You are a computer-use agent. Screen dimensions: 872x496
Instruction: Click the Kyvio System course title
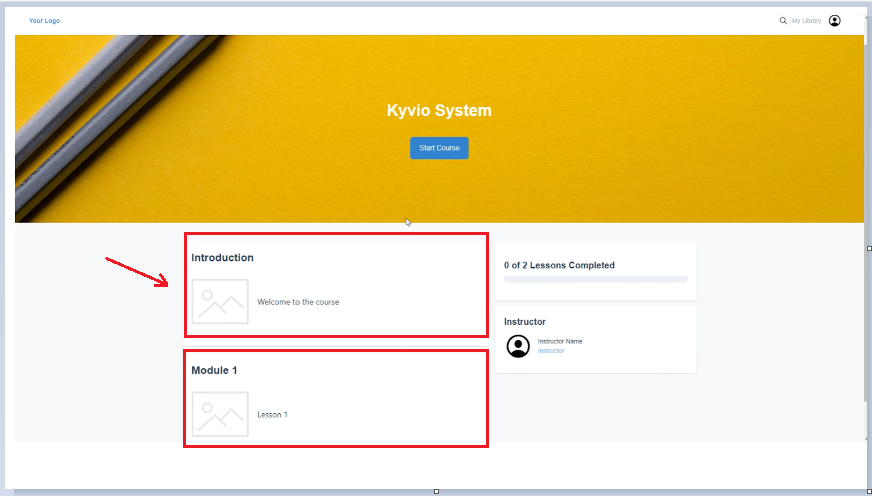tap(439, 111)
